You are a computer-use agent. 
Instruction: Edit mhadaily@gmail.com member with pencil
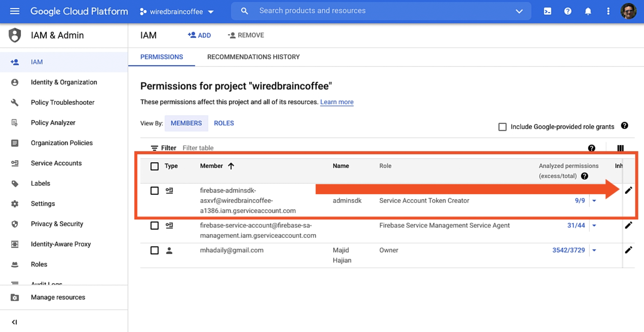pyautogui.click(x=628, y=250)
